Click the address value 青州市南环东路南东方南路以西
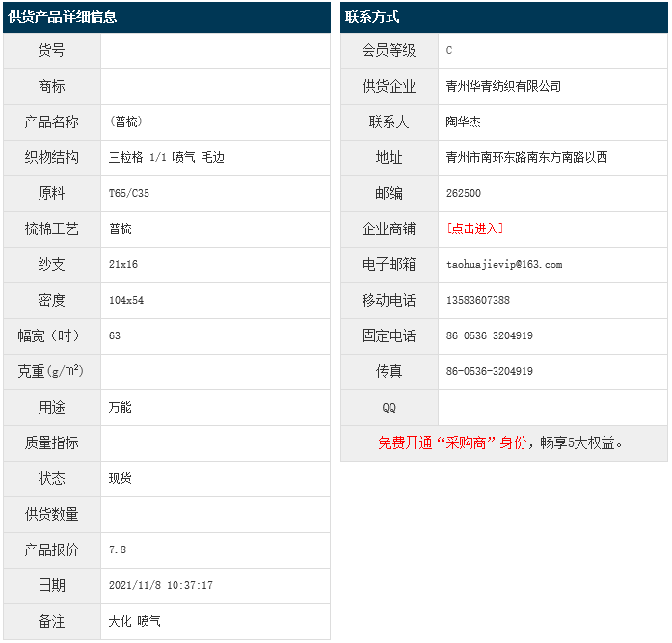Image resolution: width=672 pixels, height=643 pixels. (526, 157)
